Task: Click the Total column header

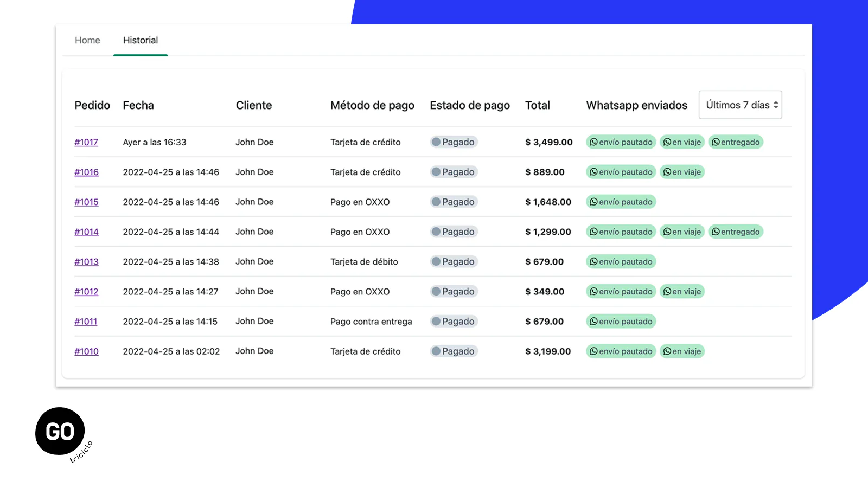Action: click(x=538, y=105)
